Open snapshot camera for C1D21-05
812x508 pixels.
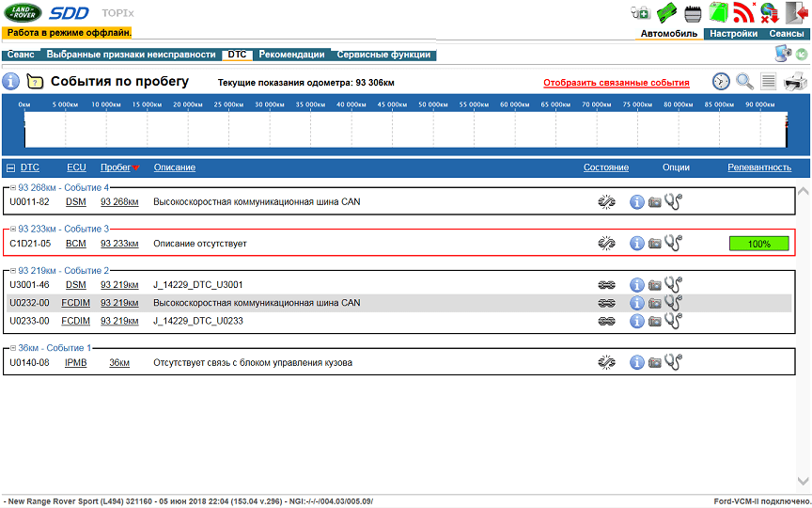click(655, 244)
